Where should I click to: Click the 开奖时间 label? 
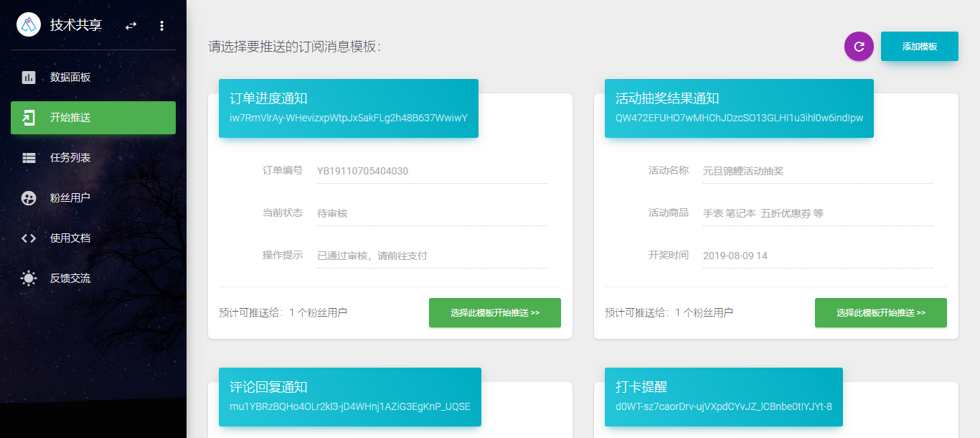(669, 256)
